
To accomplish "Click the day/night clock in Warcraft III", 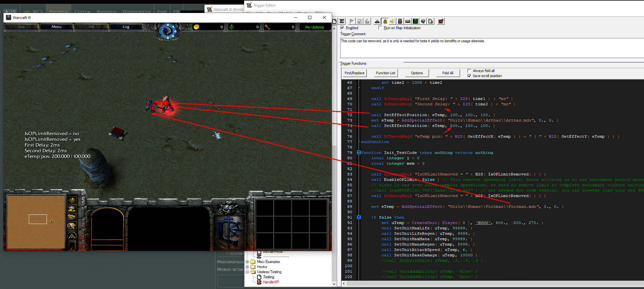I will [168, 31].
